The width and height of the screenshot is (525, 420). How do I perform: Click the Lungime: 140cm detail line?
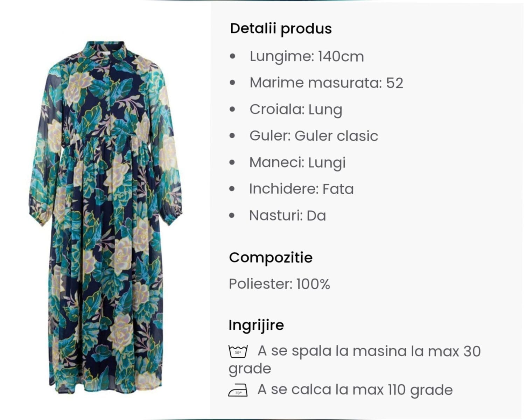tap(307, 56)
